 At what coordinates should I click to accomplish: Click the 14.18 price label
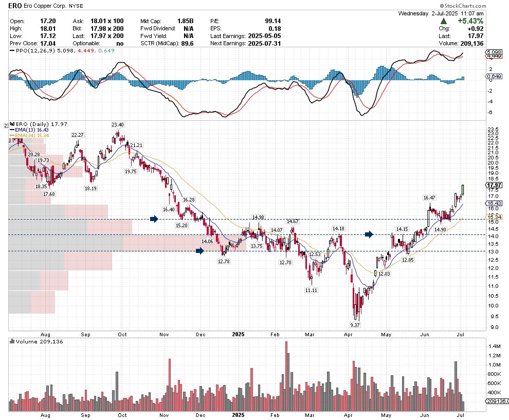pos(338,228)
